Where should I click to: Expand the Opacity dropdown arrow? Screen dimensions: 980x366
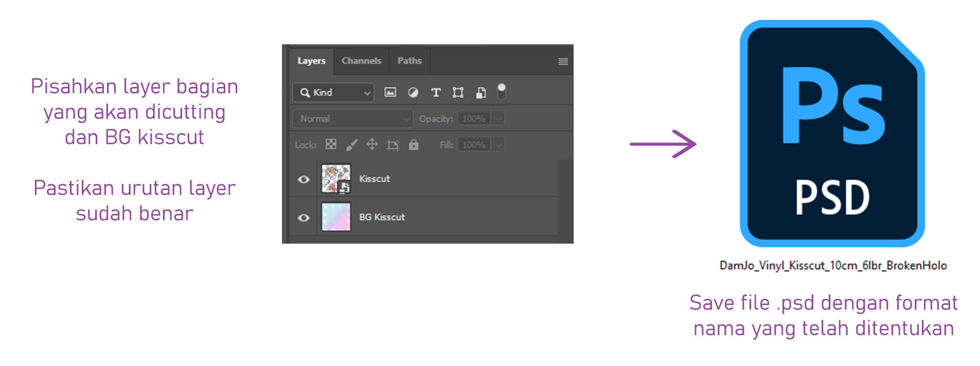pos(498,119)
